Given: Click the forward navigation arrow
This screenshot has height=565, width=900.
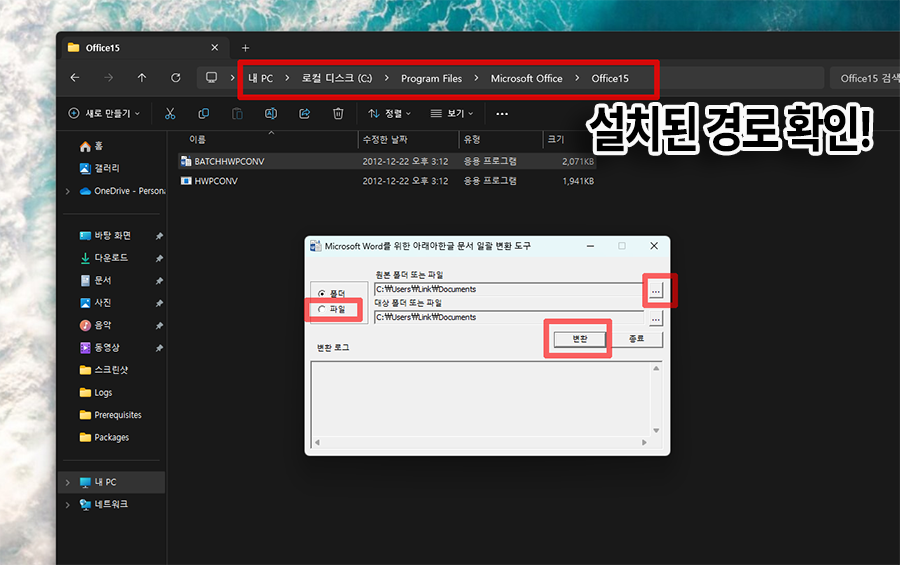Looking at the screenshot, I should [108, 78].
